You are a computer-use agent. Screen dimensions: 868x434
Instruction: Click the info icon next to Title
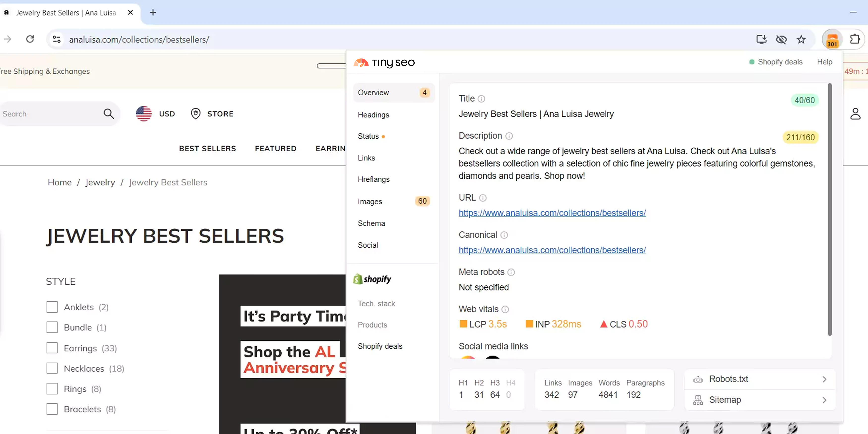pos(482,99)
